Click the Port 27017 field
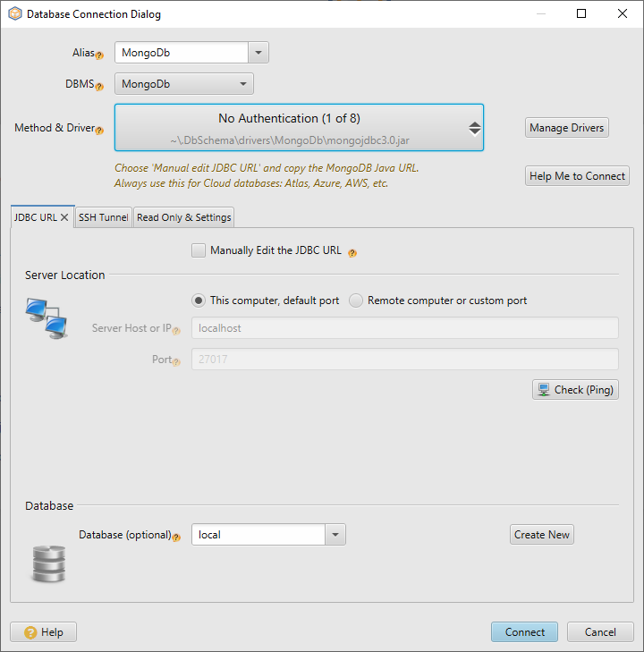Image resolution: width=644 pixels, height=652 pixels. click(405, 360)
